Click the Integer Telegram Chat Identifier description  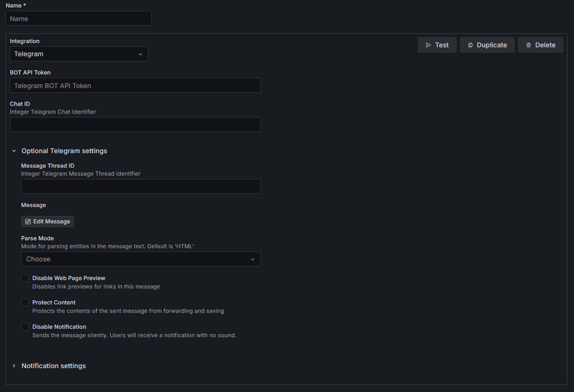[53, 112]
